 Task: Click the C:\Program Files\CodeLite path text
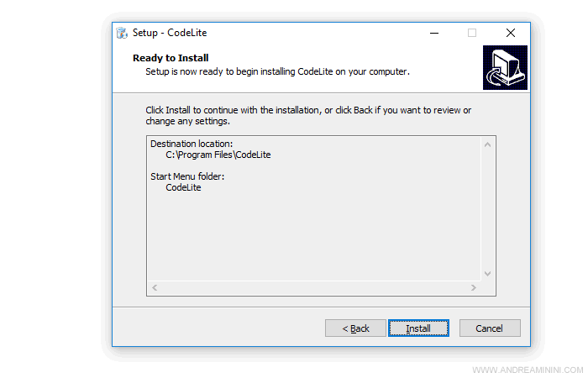pyautogui.click(x=218, y=155)
